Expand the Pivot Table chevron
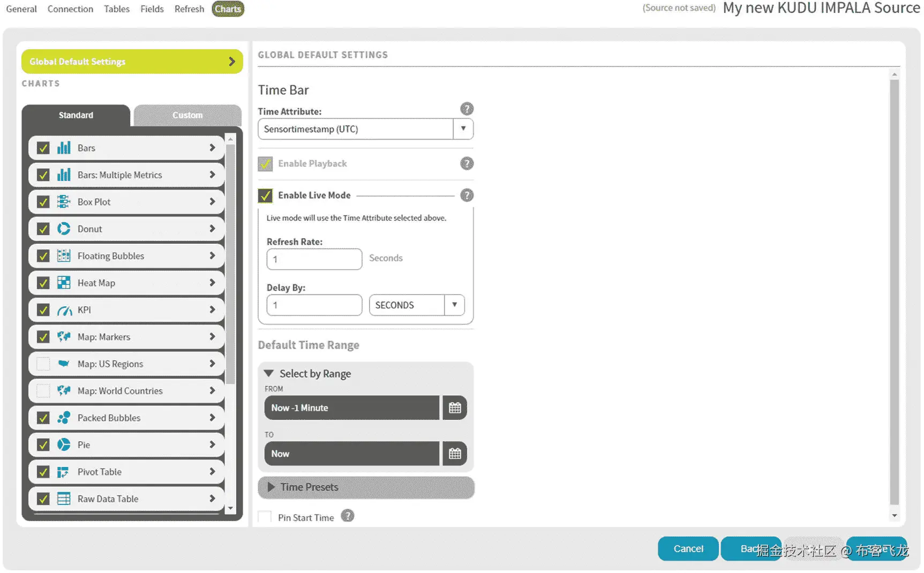The image size is (924, 573). [x=212, y=472]
